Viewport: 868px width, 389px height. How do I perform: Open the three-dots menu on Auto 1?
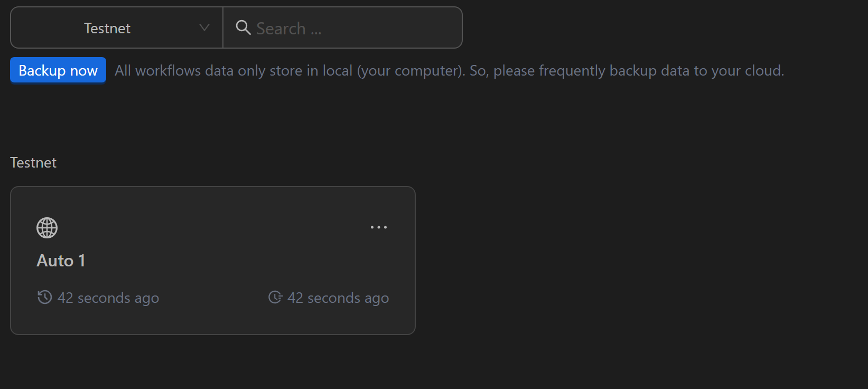379,227
